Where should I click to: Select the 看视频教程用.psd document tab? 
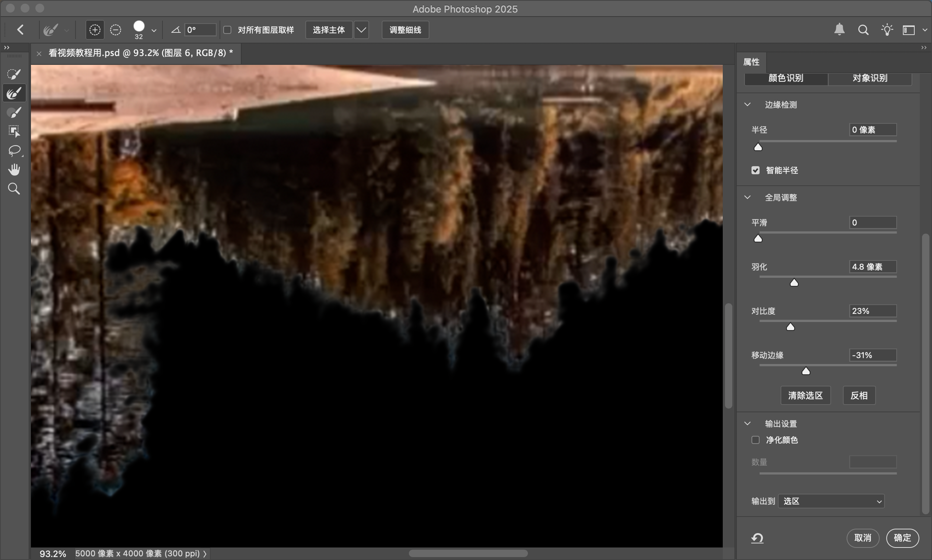coord(140,53)
